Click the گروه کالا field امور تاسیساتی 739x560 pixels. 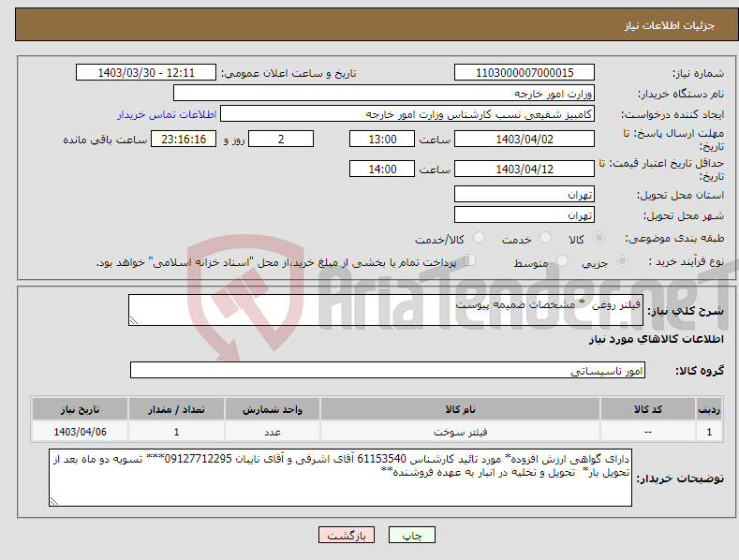tap(388, 370)
